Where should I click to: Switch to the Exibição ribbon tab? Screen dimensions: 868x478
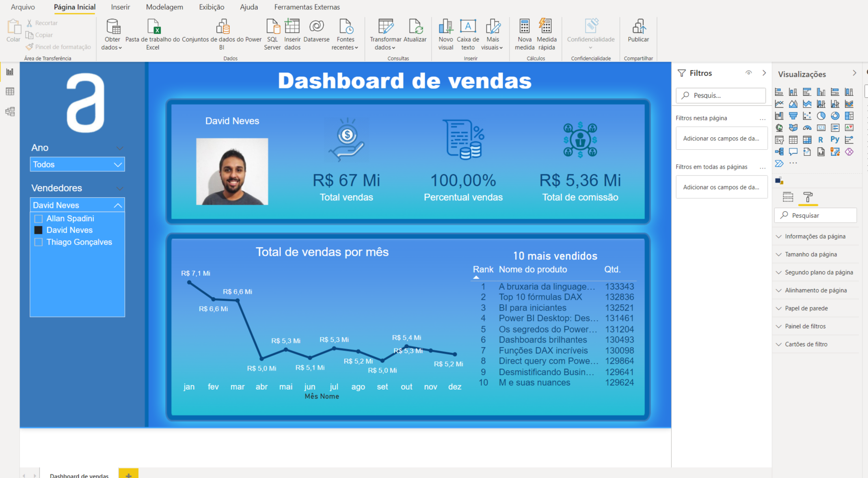211,7
